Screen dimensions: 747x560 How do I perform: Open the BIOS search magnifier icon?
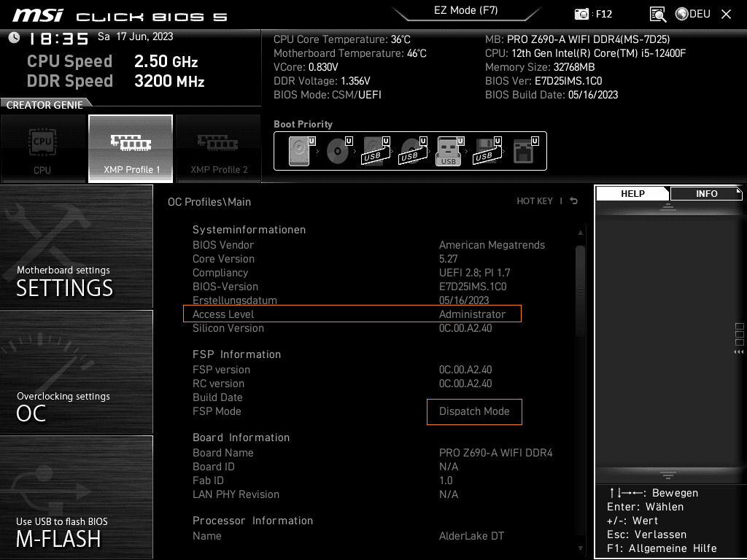pos(657,15)
